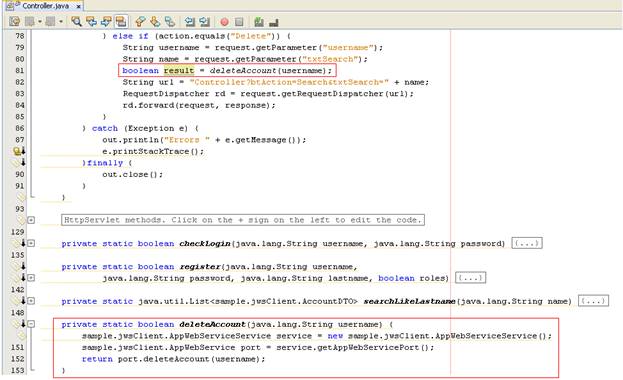Click the Find Next Occurrence icon
The height and width of the screenshot is (380, 623).
tap(106, 21)
